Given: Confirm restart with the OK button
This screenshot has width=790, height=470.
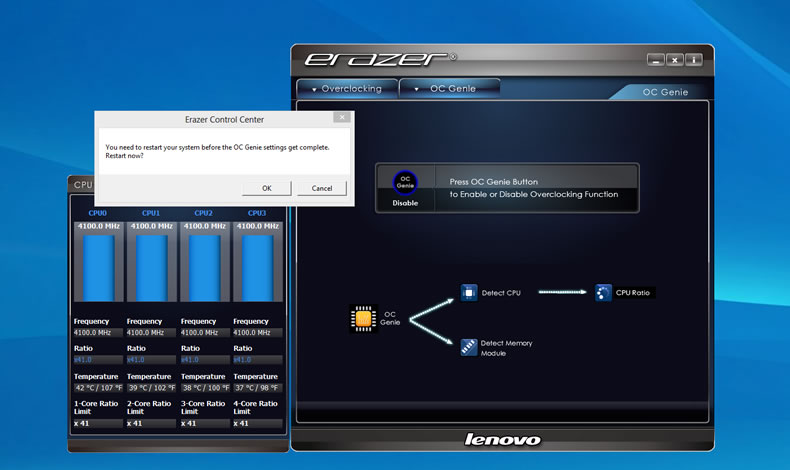Looking at the screenshot, I should pos(267,188).
